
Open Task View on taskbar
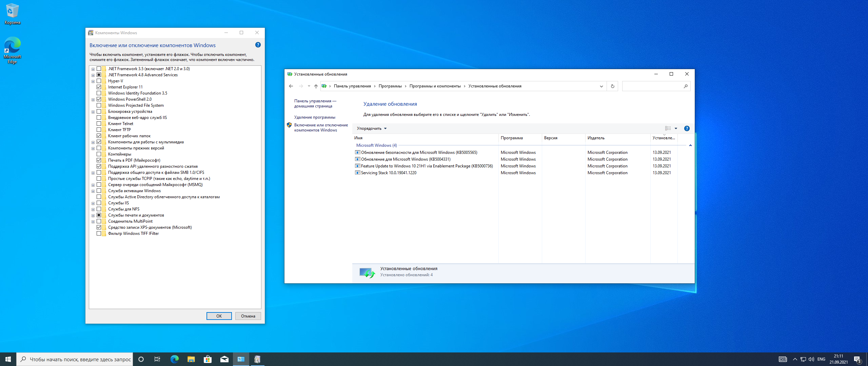(x=157, y=359)
